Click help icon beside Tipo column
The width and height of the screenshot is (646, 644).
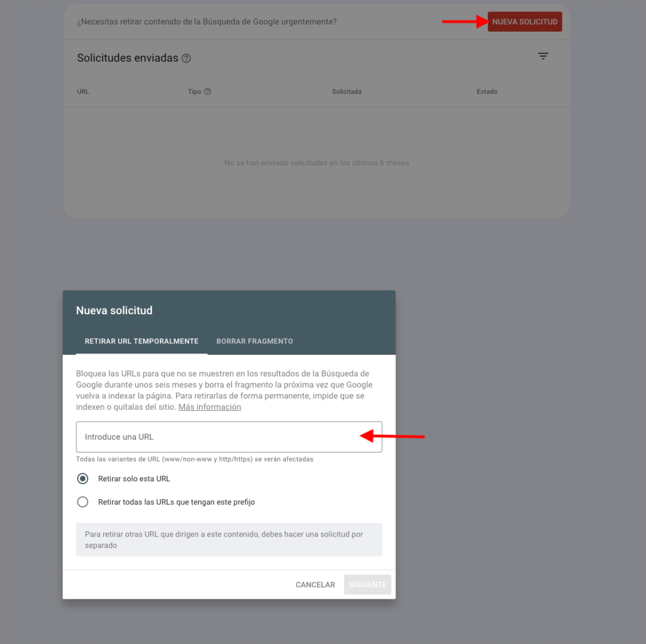click(x=208, y=91)
